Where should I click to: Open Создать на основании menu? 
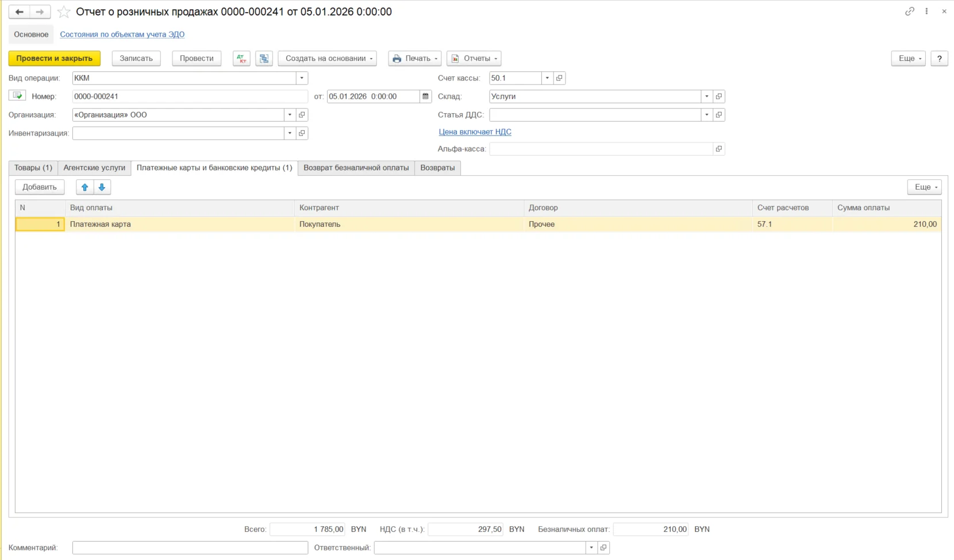coord(328,59)
